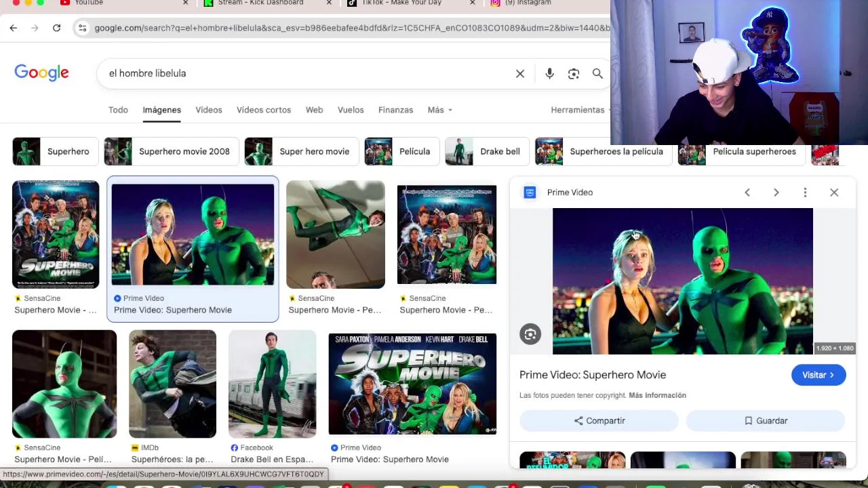868x488 pixels.
Task: Open Prime Video: Superhero Movie title in panel
Action: pyautogui.click(x=593, y=375)
